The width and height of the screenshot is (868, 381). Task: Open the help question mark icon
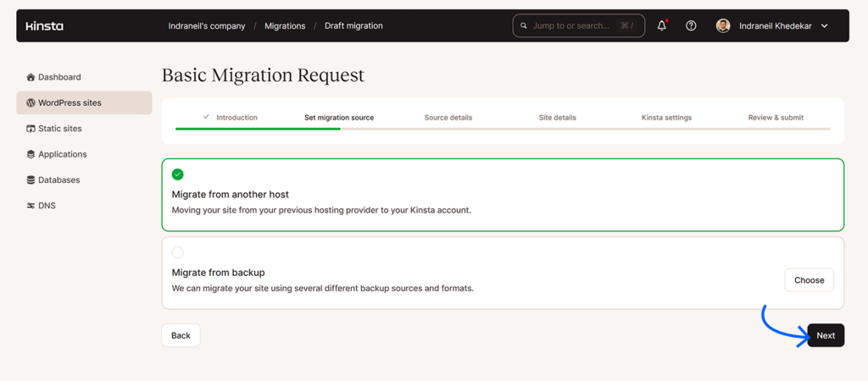click(x=691, y=25)
